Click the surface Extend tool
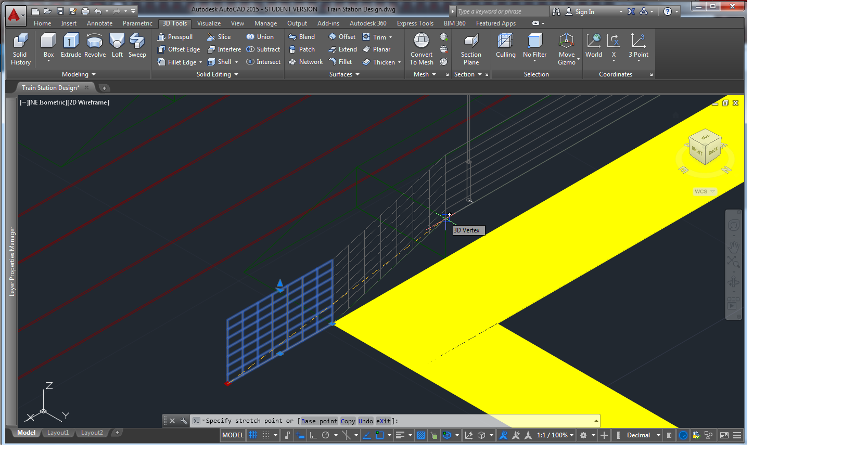Viewport: 868px width, 468px height. pyautogui.click(x=342, y=49)
